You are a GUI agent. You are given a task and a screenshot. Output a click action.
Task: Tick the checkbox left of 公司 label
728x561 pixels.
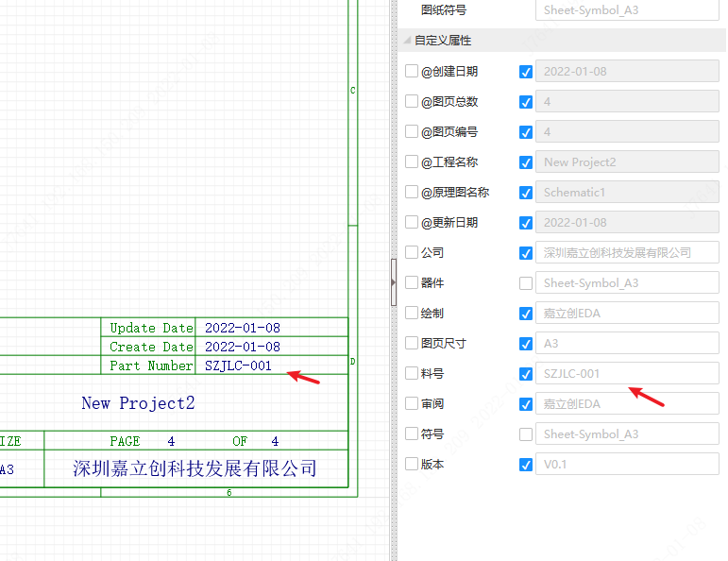pos(412,253)
